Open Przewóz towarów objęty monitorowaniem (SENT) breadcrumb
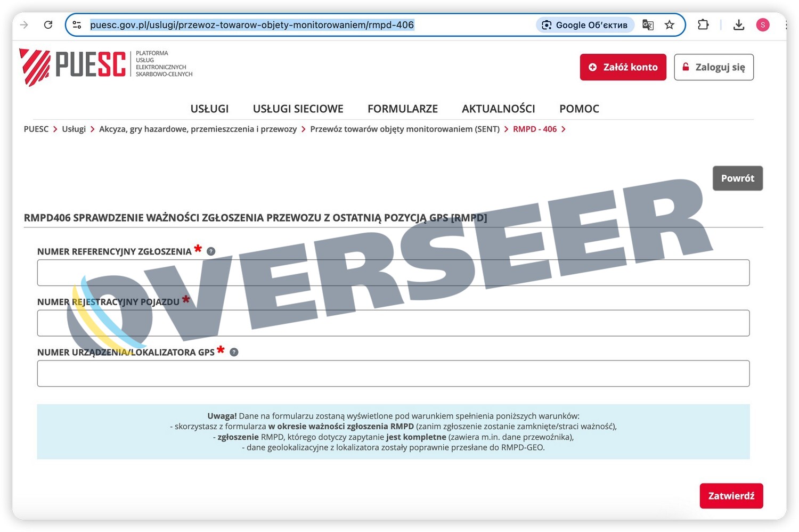 pyautogui.click(x=405, y=129)
